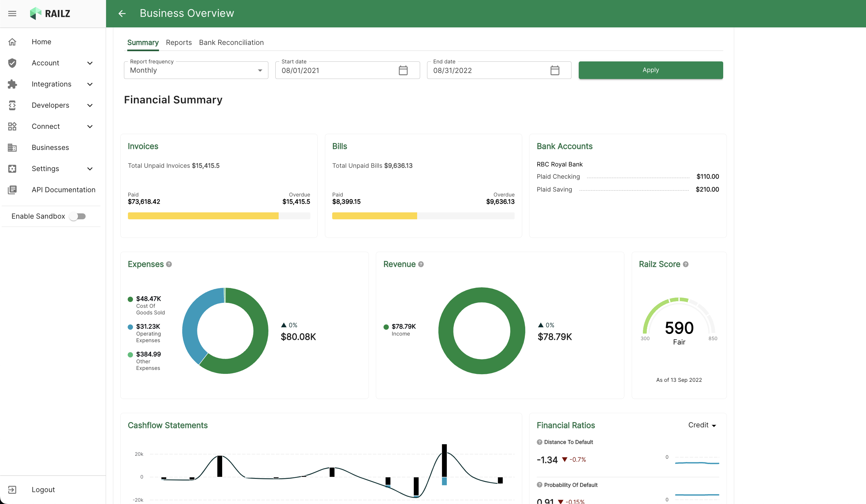Screen dimensions: 866x504
Task: Click the Revenue help question icon
Action: (421, 264)
